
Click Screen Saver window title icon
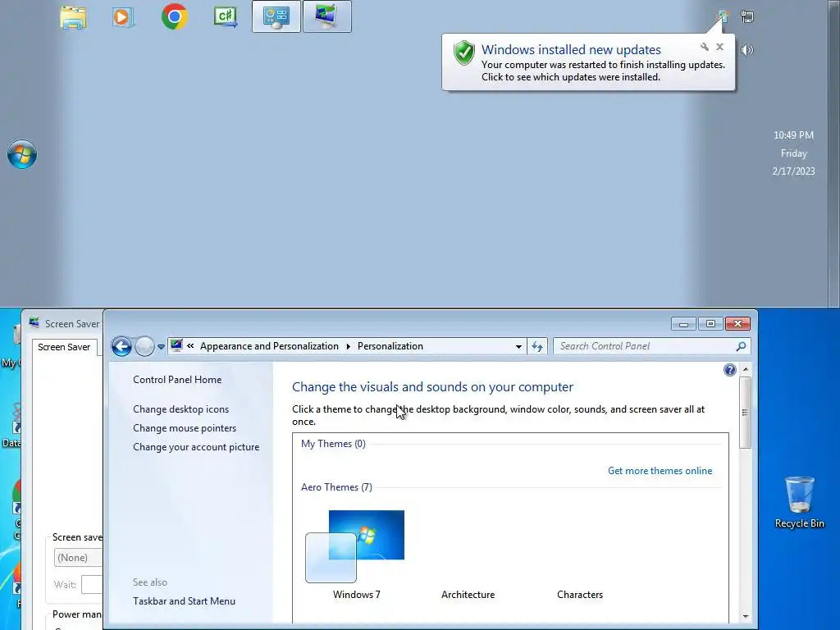[x=34, y=322]
